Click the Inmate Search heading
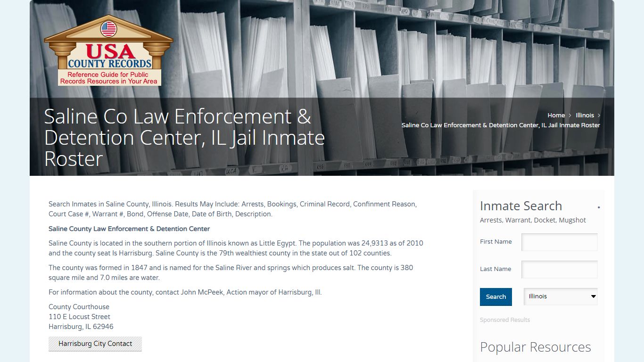Viewport: 644px width, 362px height. pyautogui.click(x=521, y=206)
